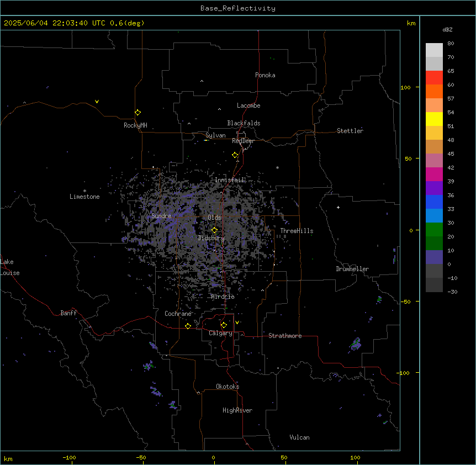Viewport: 476px width, 465px height.
Task: Click the yellow V marker northwest of RockyMH
Action: 97,102
